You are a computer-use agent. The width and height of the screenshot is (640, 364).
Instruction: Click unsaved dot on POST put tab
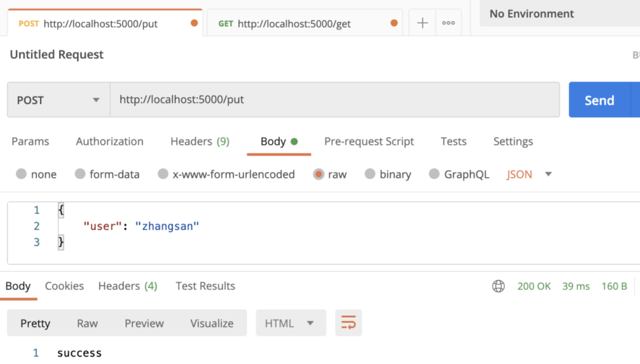pos(194,23)
